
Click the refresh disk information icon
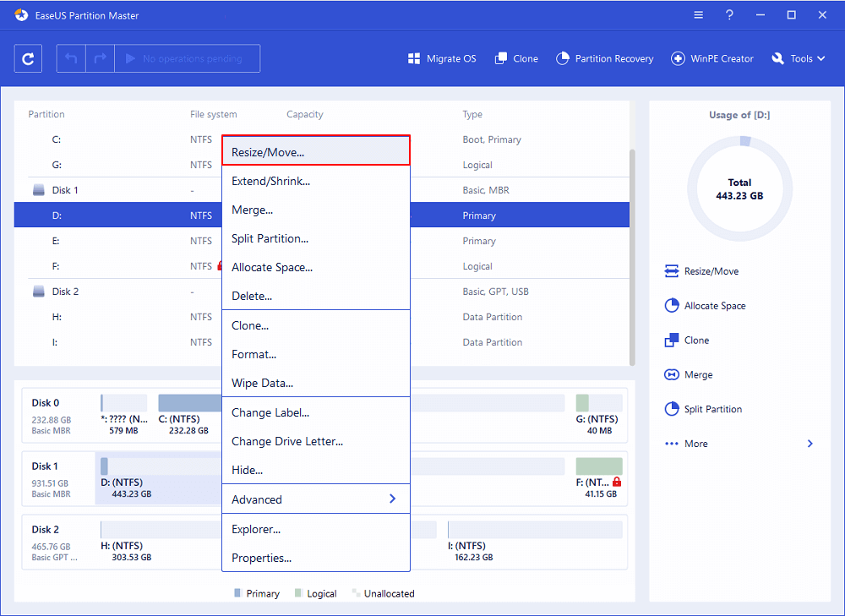[28, 59]
